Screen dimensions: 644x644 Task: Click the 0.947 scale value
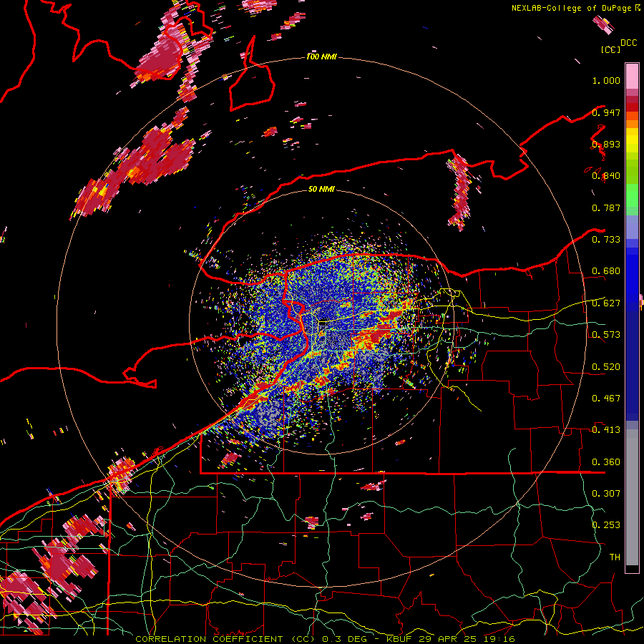pos(606,112)
